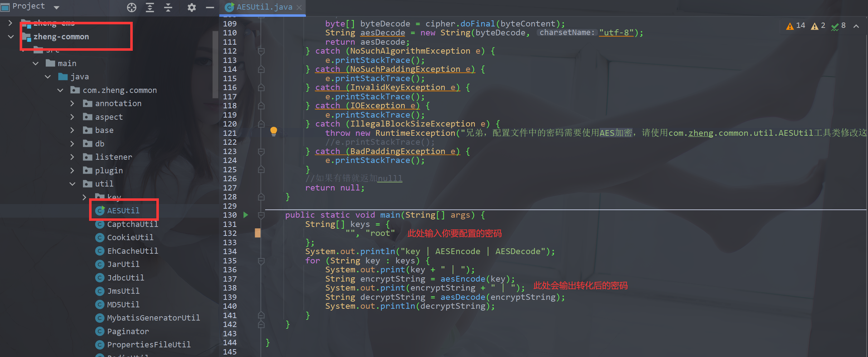Collapse the util package folder
This screenshot has height=357, width=868.
[x=72, y=184]
